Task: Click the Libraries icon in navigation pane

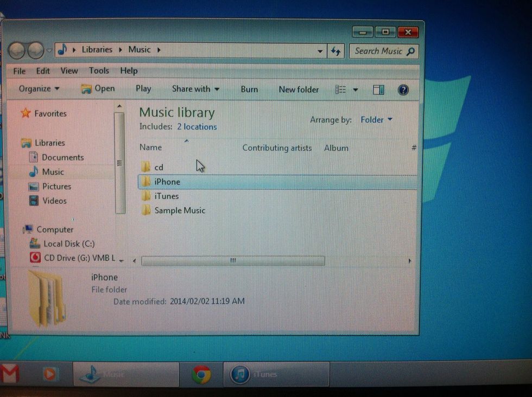Action: 26,143
